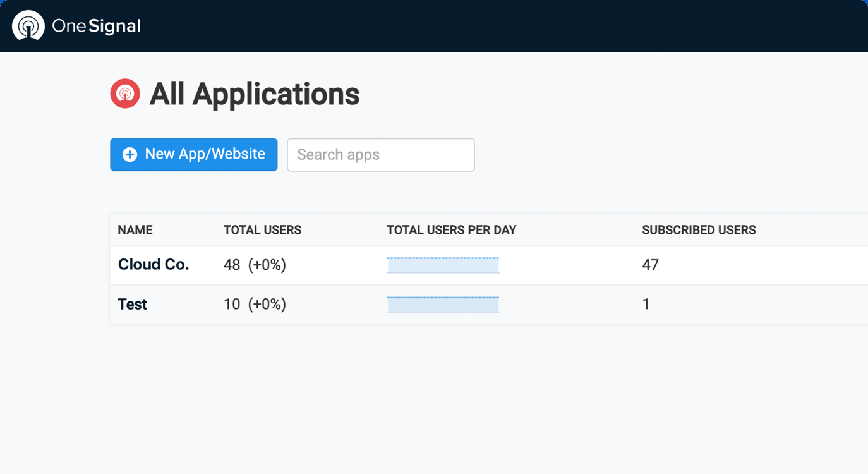868x474 pixels.
Task: Focus the Search apps field
Action: point(381,155)
